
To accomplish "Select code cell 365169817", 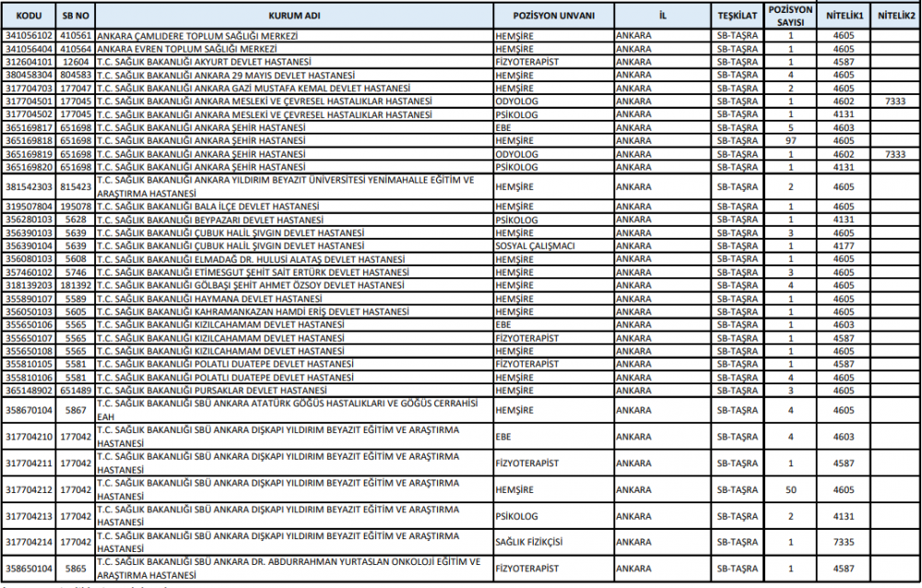I will pos(30,127).
